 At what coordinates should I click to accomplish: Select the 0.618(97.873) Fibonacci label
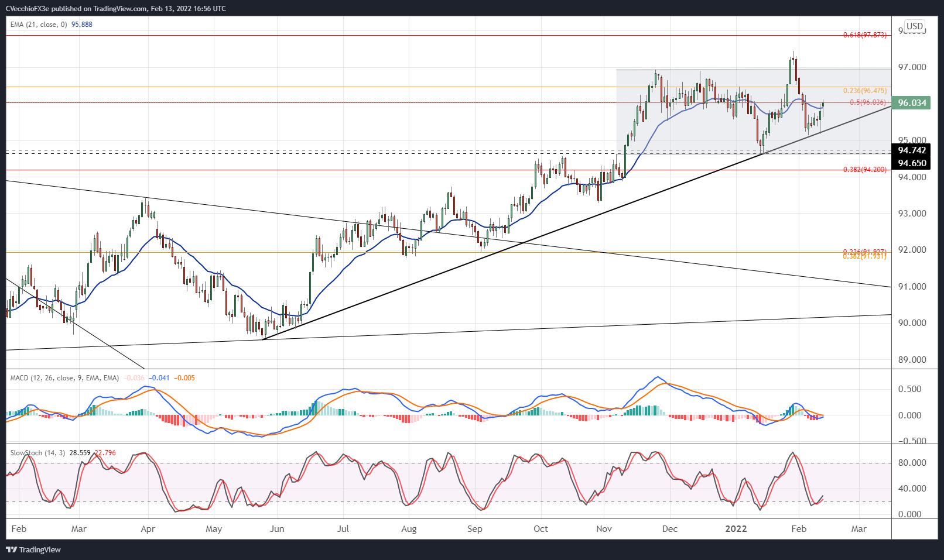865,35
